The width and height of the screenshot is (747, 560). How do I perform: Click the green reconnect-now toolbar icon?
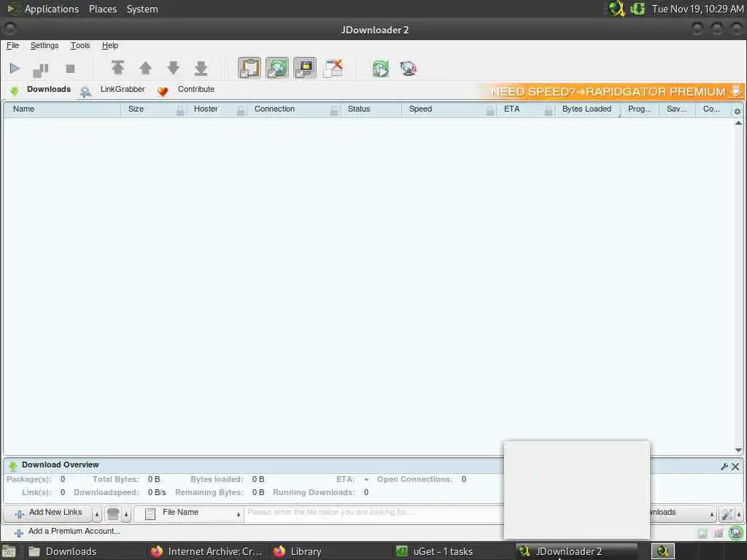[381, 69]
